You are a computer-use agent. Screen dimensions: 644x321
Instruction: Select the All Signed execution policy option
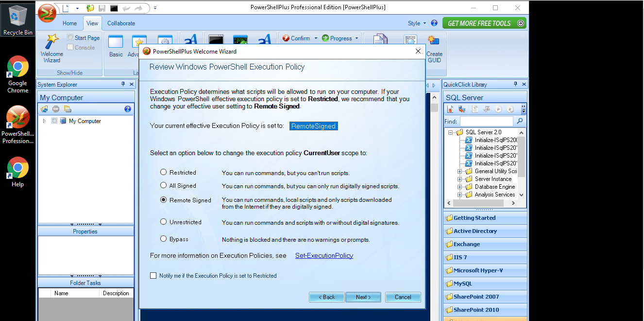(163, 185)
